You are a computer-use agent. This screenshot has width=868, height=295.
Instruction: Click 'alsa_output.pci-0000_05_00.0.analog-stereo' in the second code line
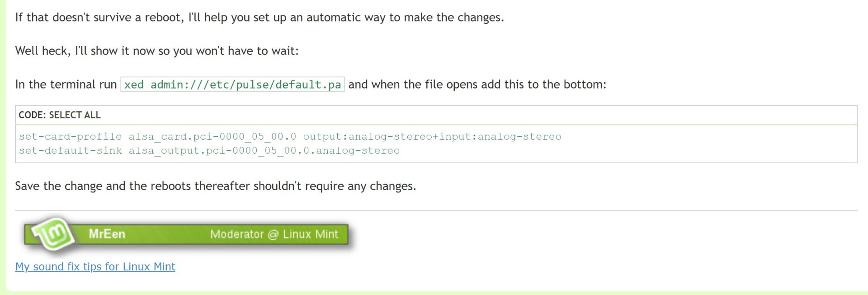(x=264, y=150)
